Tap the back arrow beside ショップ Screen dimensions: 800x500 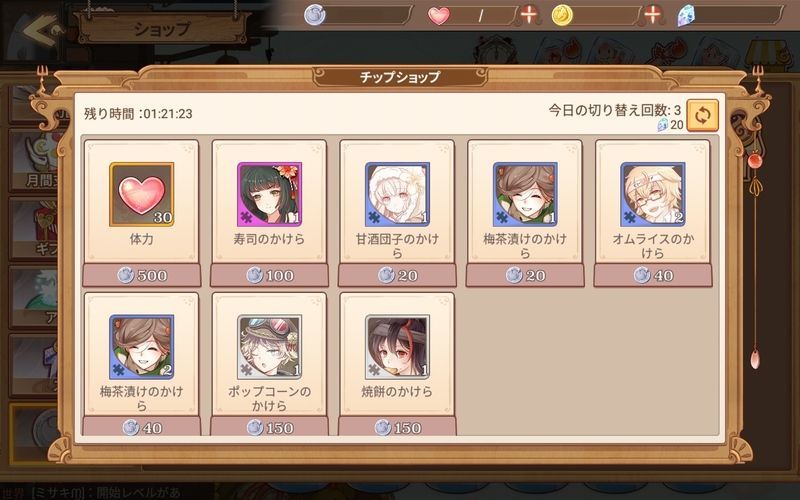(x=42, y=31)
